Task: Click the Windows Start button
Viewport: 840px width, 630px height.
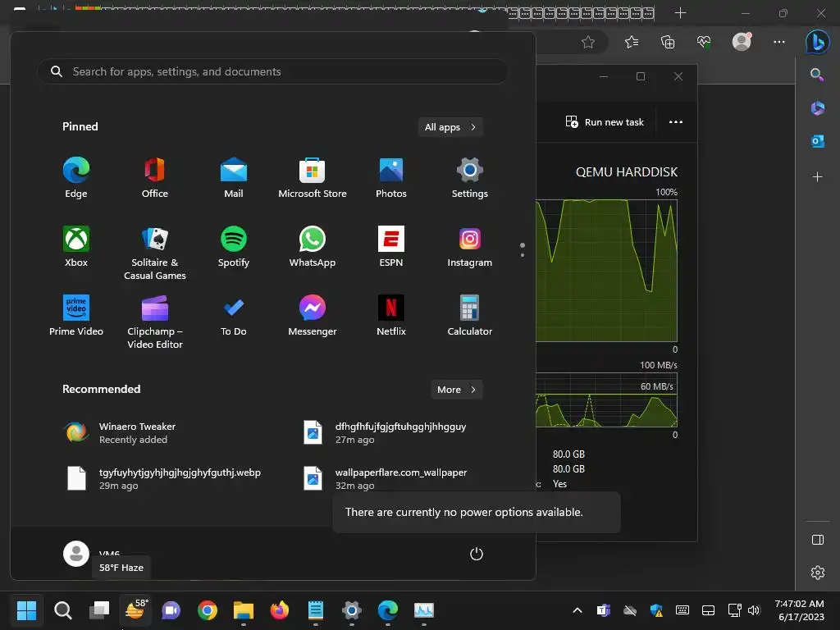Action: coord(26,610)
